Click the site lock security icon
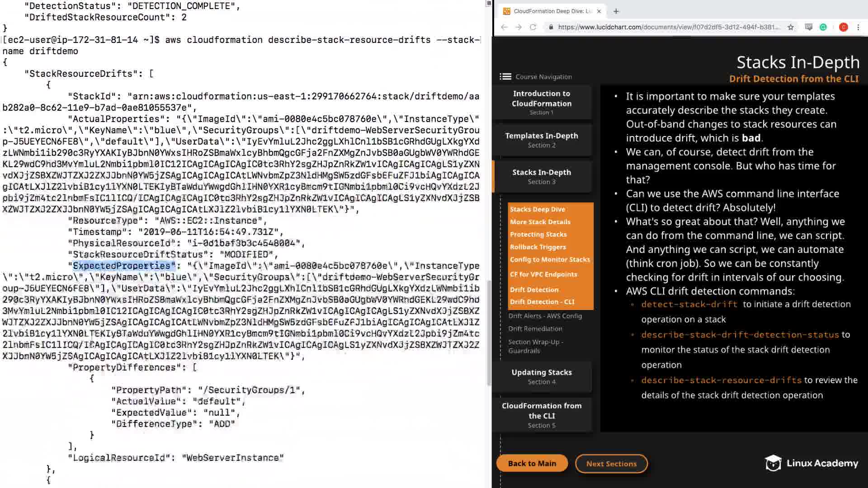This screenshot has height=488, width=868. (x=551, y=27)
